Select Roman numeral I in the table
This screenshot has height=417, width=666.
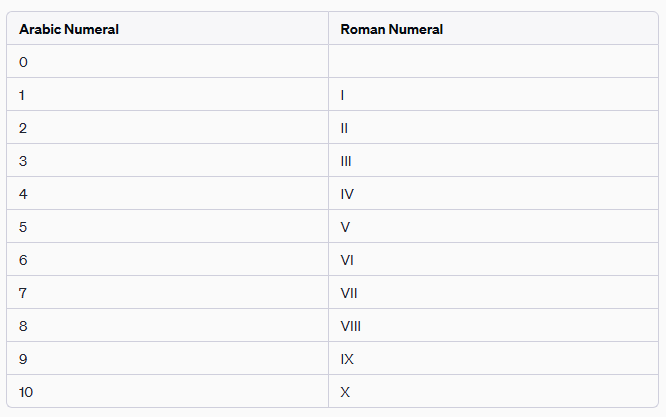pos(343,95)
